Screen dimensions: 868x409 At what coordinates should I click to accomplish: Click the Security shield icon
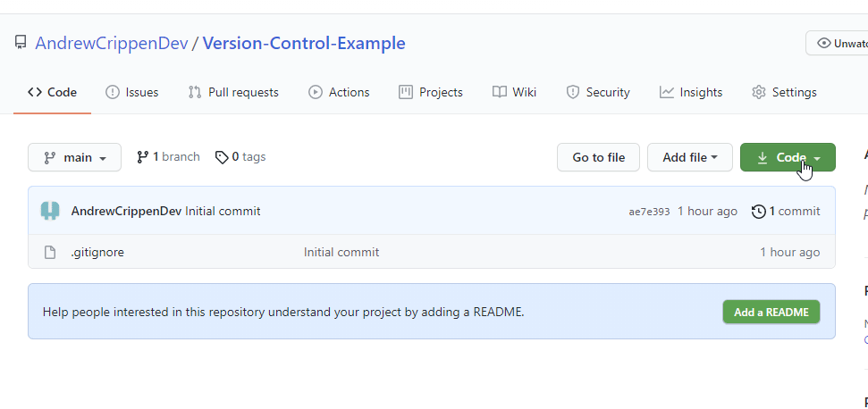[x=572, y=92]
